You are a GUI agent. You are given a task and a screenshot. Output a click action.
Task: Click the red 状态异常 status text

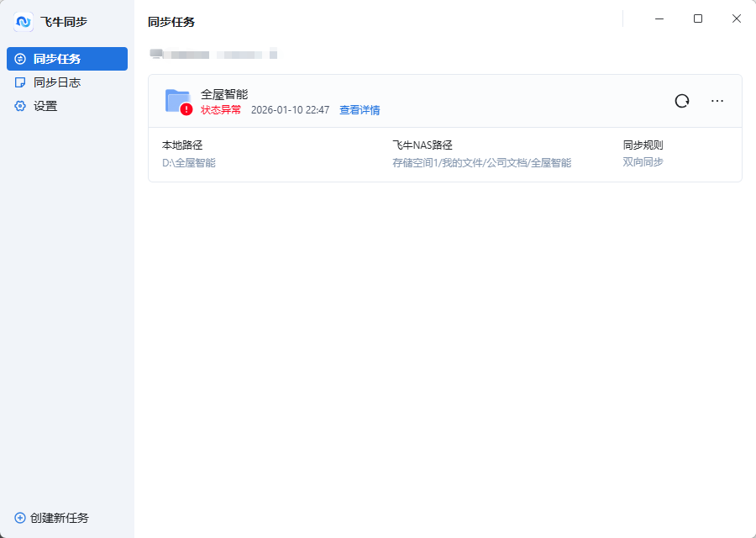[221, 110]
